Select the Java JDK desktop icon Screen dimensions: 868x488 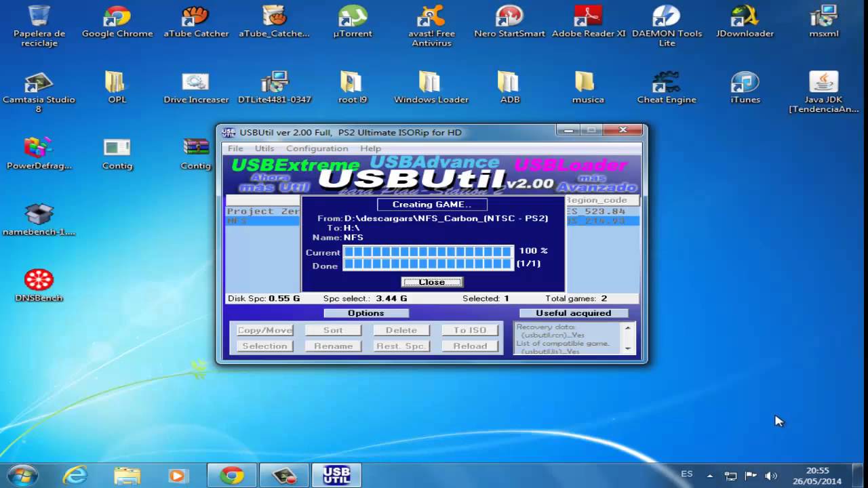823,92
